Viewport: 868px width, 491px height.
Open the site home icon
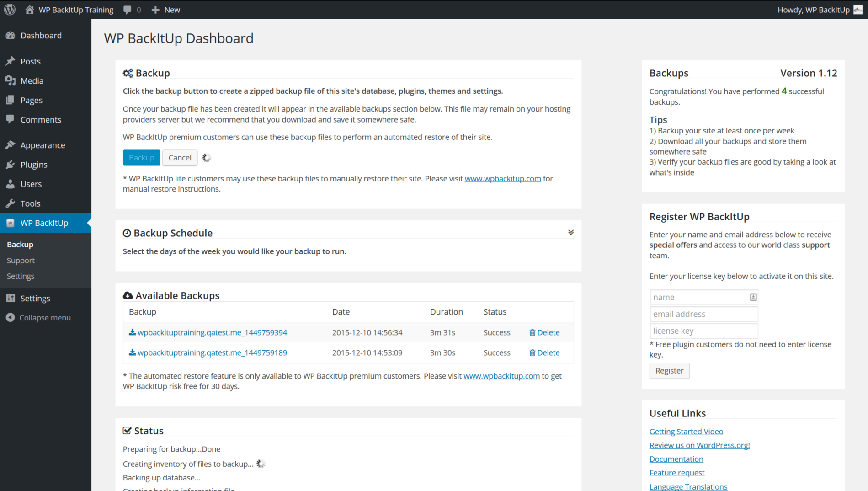[x=30, y=10]
